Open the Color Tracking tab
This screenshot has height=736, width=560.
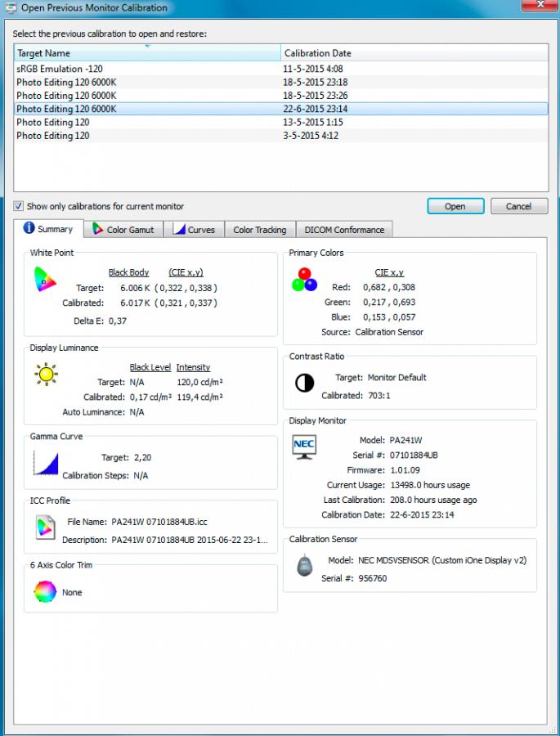[x=260, y=230]
